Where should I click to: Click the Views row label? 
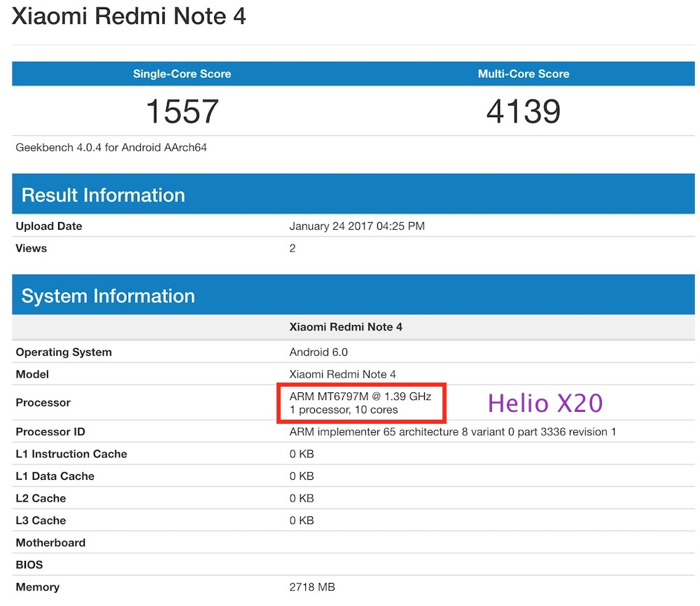31,248
